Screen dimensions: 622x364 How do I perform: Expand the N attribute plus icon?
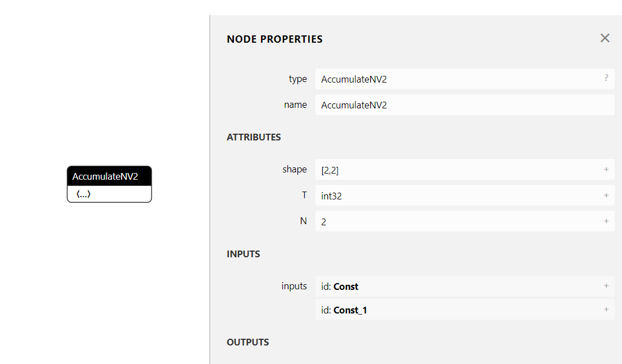click(606, 221)
